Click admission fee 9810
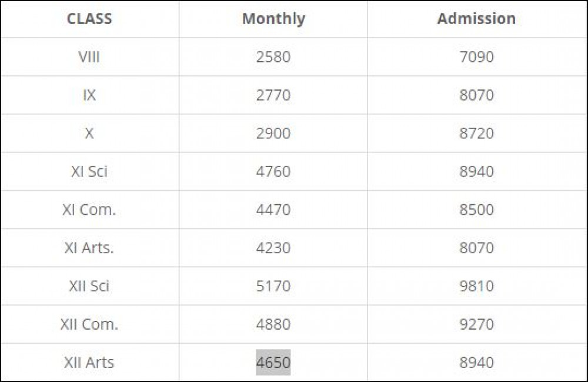 (x=476, y=286)
